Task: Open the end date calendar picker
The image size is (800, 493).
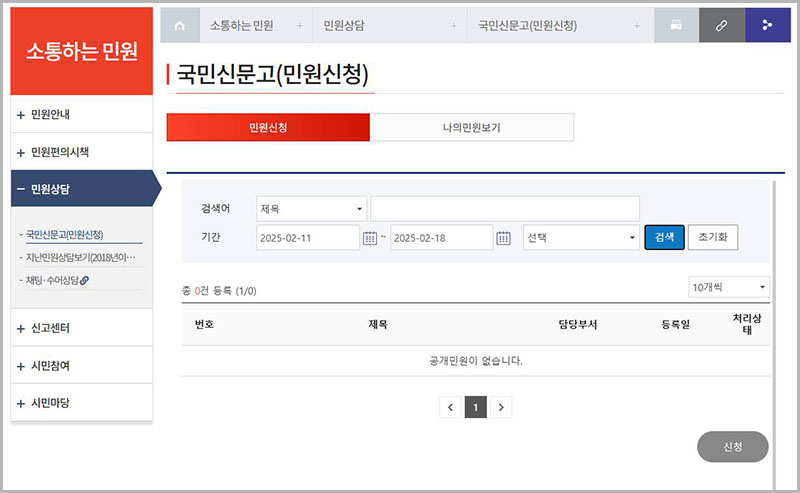Action: click(x=504, y=238)
